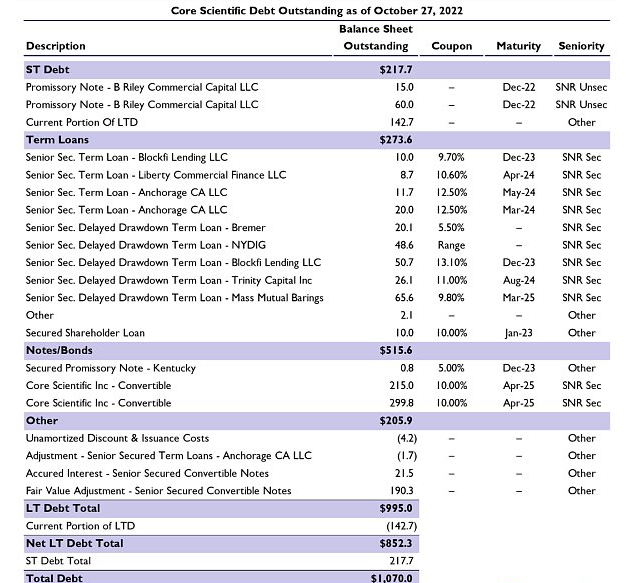Select the 'ST Debt' section heading
Viewport: 642px width, 583px height.
pos(47,70)
